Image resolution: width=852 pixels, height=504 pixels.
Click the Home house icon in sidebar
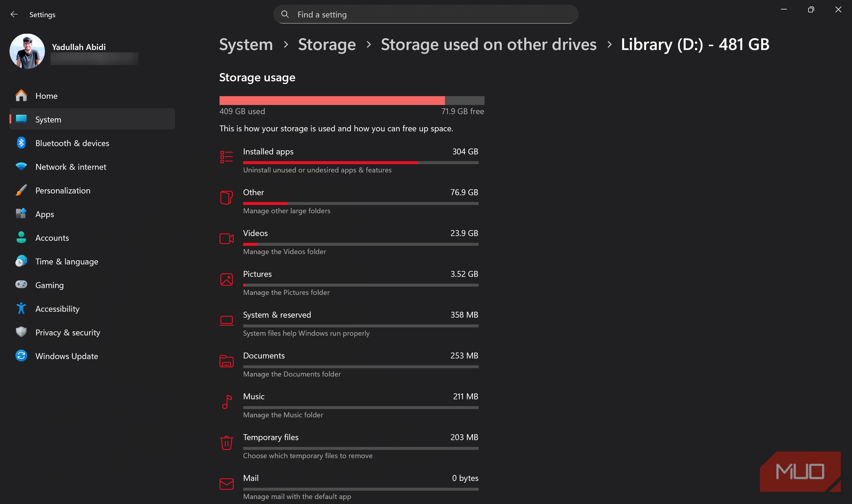tap(21, 96)
